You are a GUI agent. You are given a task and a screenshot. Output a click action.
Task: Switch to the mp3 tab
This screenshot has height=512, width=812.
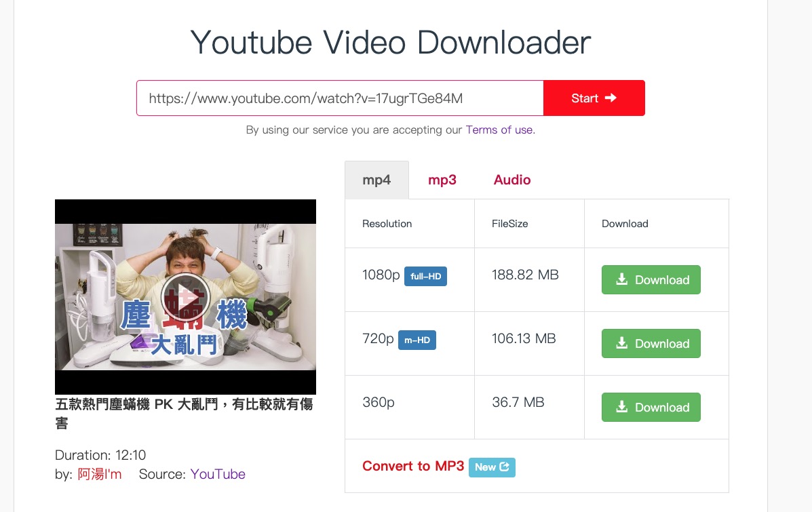(442, 180)
